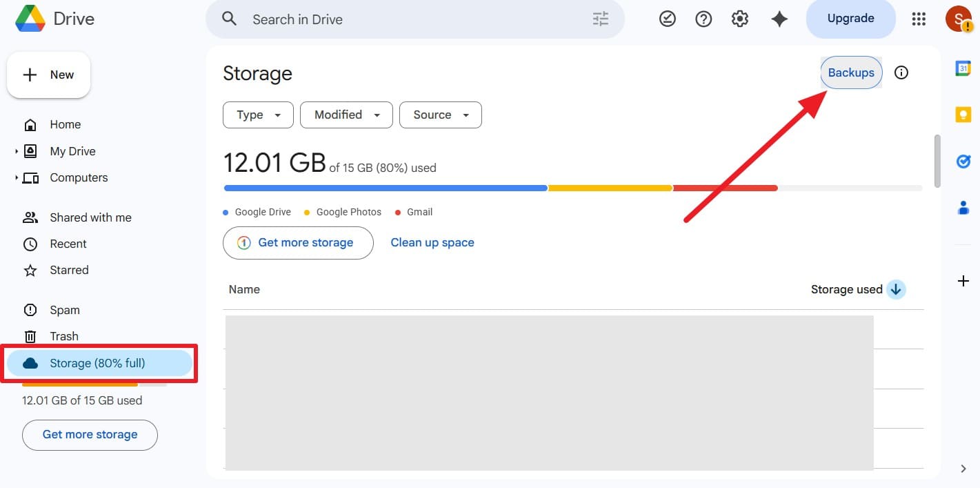Click the Name column header
This screenshot has height=488, width=980.
(x=244, y=289)
